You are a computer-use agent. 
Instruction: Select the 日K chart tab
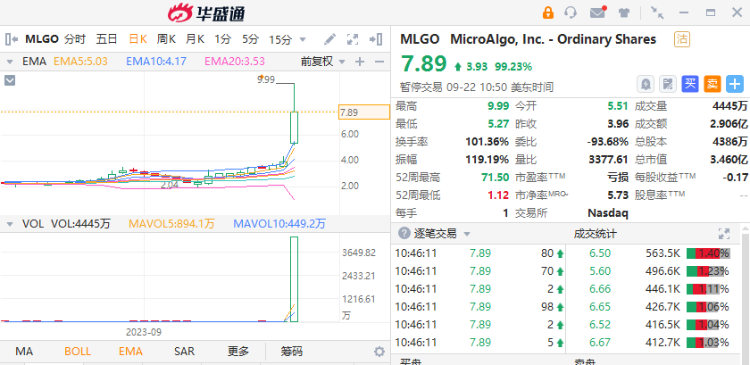pyautogui.click(x=138, y=39)
